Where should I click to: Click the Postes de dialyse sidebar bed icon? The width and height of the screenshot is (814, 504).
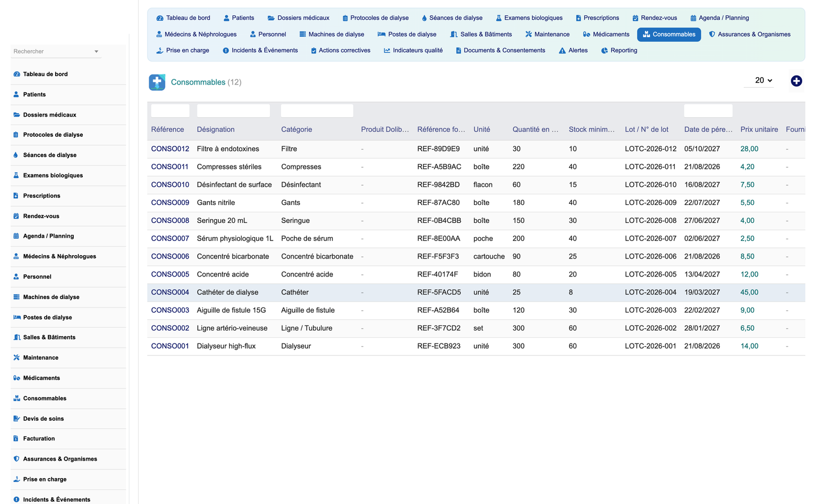17,318
